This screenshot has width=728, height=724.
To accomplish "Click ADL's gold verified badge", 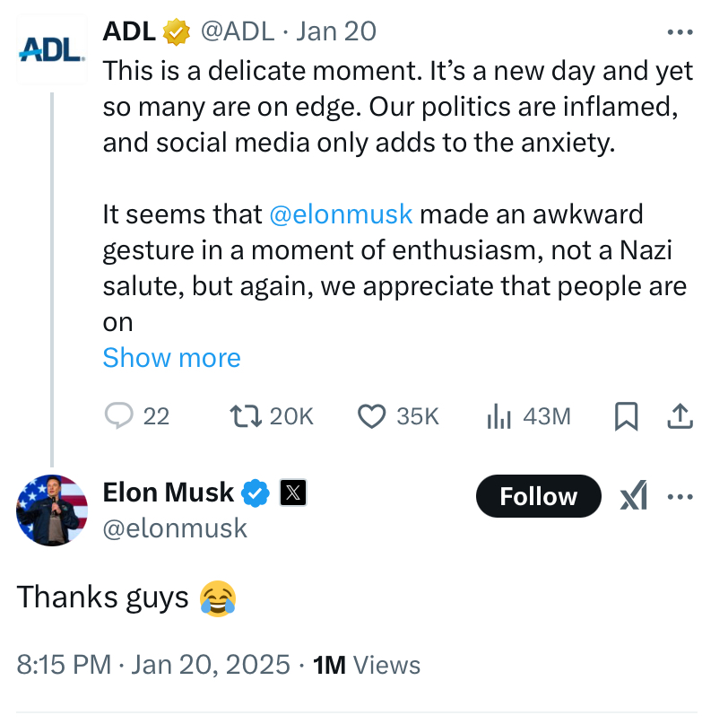I will [x=176, y=32].
